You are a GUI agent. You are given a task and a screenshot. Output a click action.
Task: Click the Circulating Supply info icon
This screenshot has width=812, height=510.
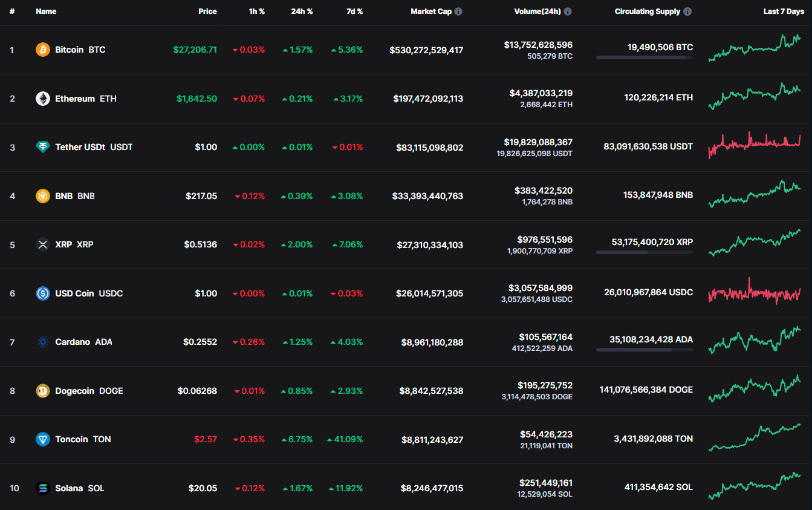point(687,11)
